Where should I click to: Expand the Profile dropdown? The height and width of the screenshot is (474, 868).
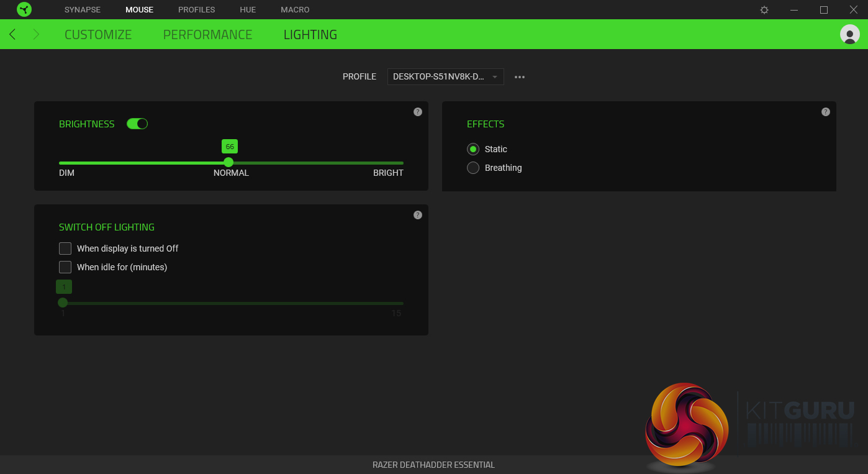(446, 76)
